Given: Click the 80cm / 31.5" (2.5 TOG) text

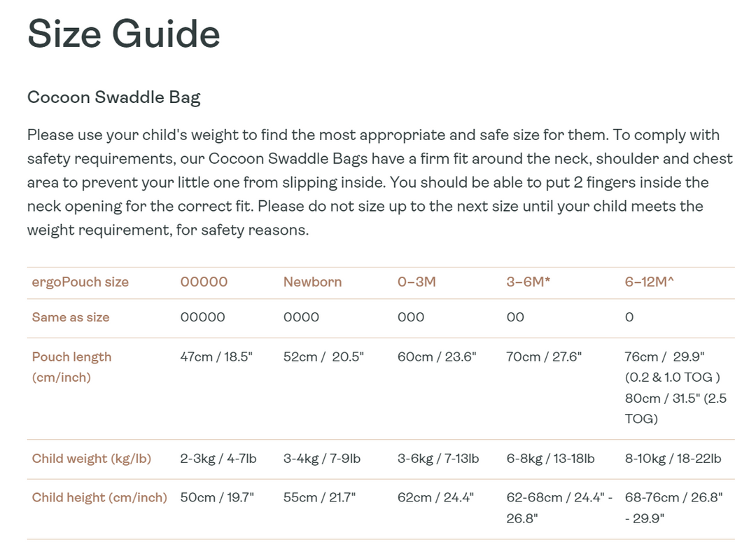Looking at the screenshot, I should [672, 408].
